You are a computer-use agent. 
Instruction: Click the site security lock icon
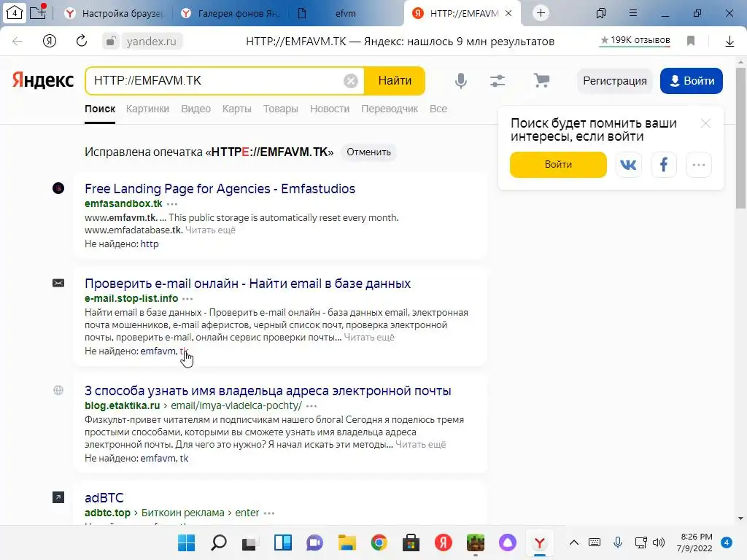111,41
